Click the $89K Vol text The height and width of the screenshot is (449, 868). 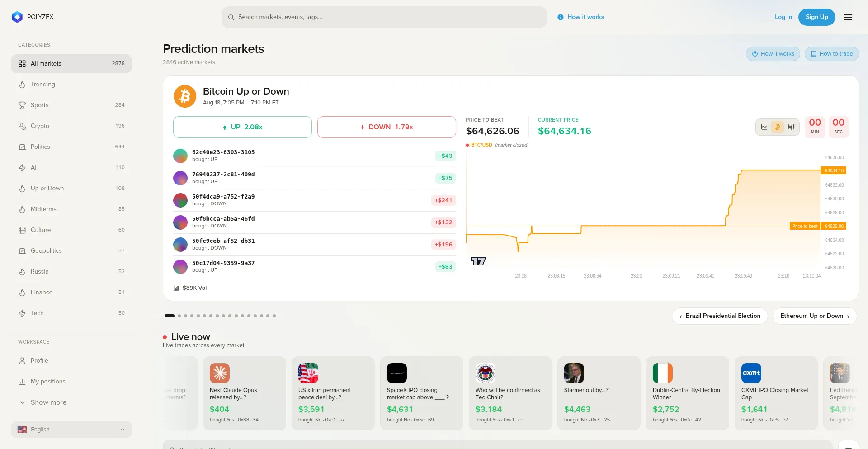pyautogui.click(x=195, y=288)
